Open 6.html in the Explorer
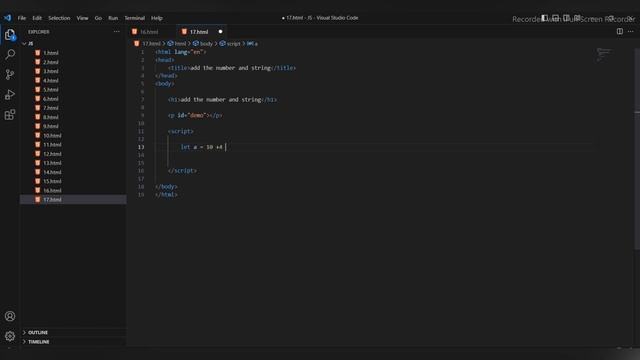 51,99
